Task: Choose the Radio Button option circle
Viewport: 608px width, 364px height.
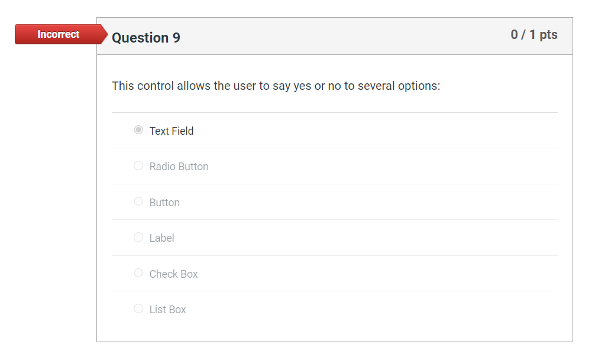Action: point(138,166)
